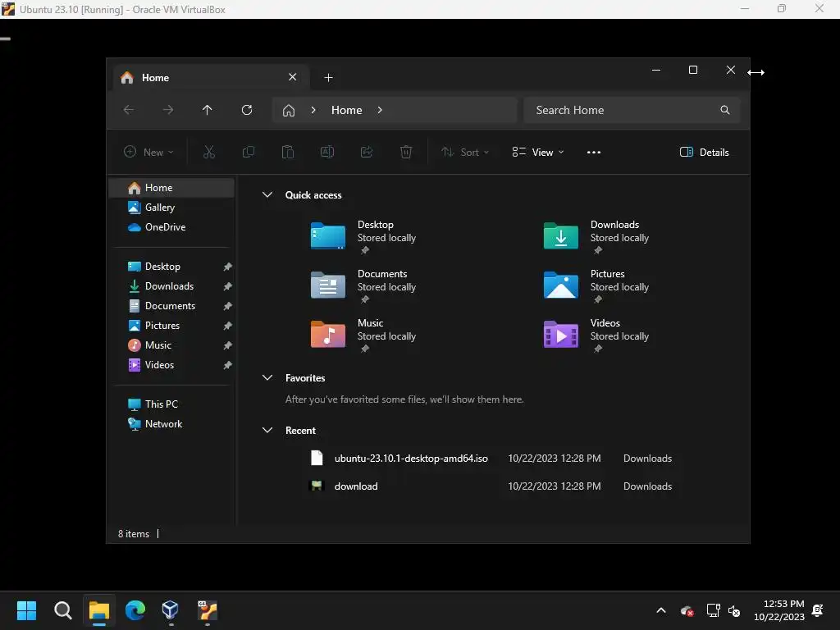The height and width of the screenshot is (630, 840).
Task: Click the chevron before Home in address bar
Action: (313, 110)
